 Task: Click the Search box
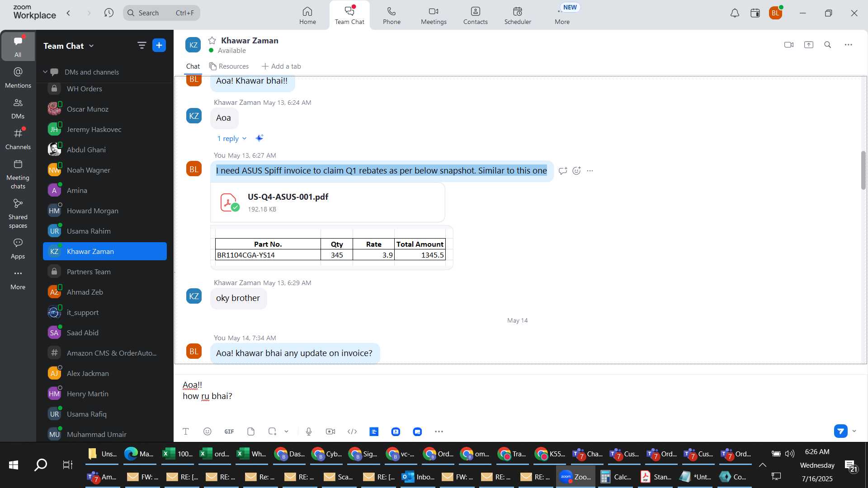click(161, 13)
